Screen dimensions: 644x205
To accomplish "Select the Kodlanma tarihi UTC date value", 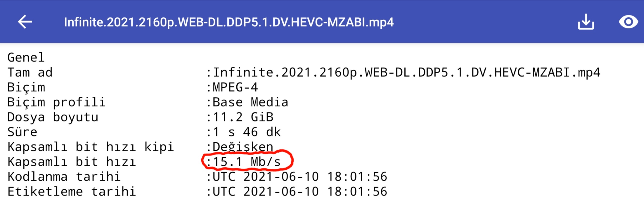I will click(300, 177).
